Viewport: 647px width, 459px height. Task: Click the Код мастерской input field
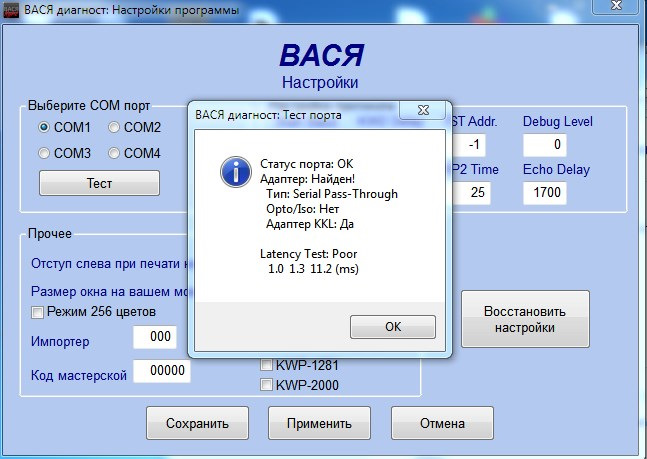pos(162,371)
